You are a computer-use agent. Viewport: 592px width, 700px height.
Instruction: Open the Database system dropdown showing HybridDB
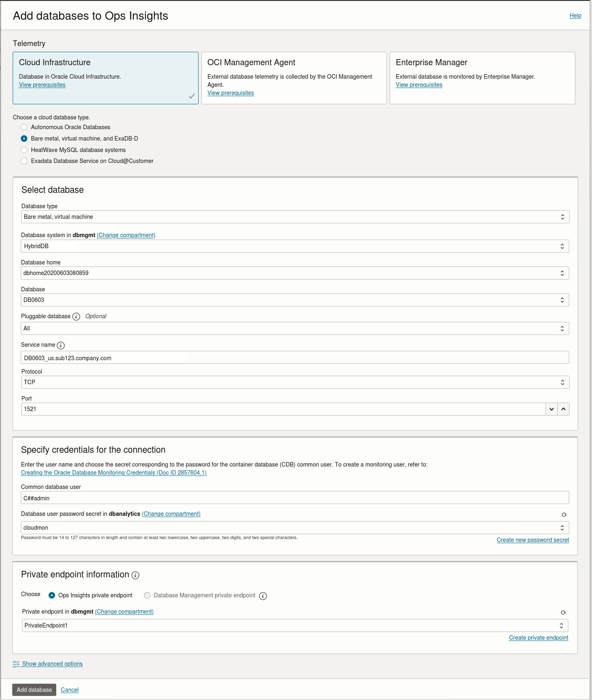pos(295,246)
